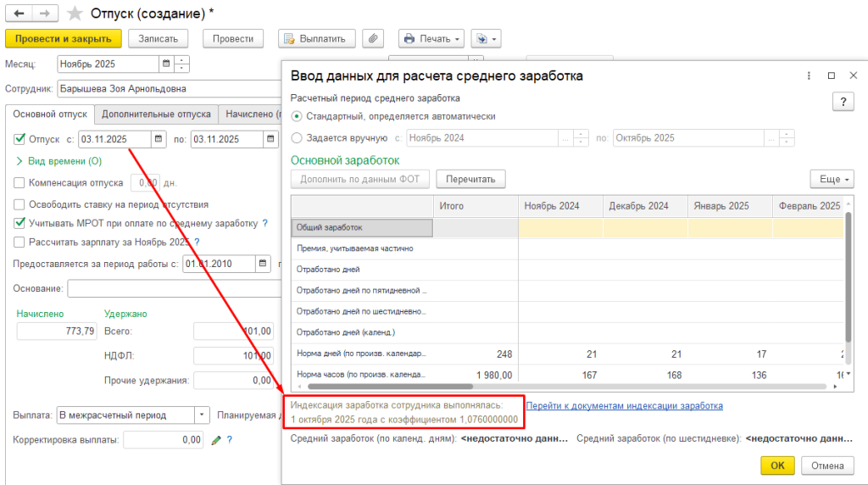This screenshot has height=485, width=868.
Task: Open three-dot menu in dialog header
Action: click(809, 75)
